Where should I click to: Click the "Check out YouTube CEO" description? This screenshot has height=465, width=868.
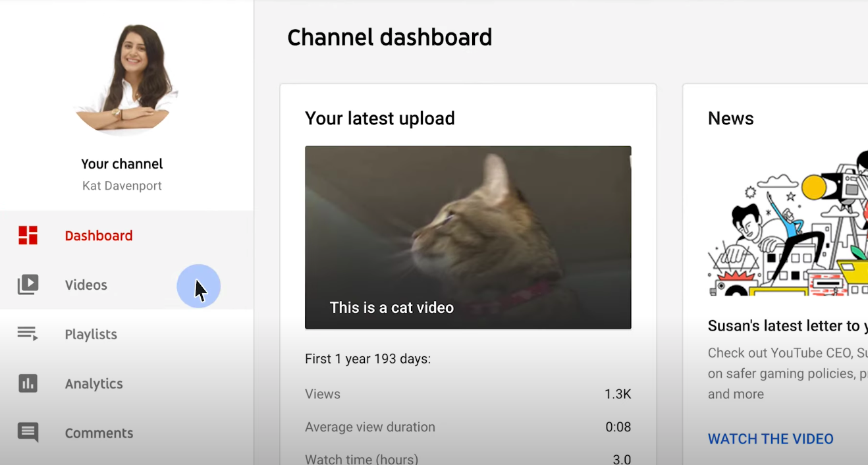788,373
